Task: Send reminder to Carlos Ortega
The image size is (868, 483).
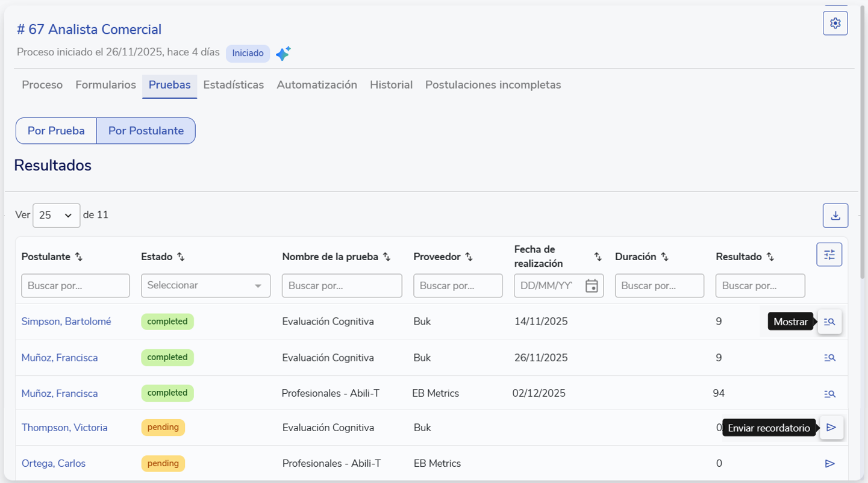Action: click(x=829, y=464)
